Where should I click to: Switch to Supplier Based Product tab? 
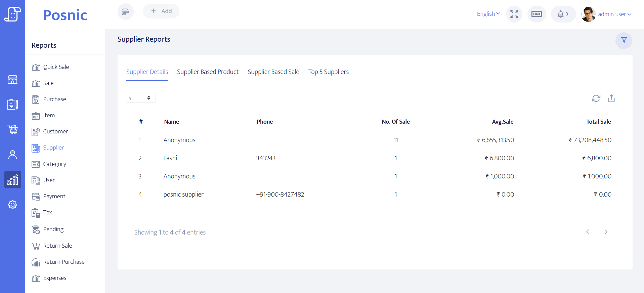pos(208,72)
